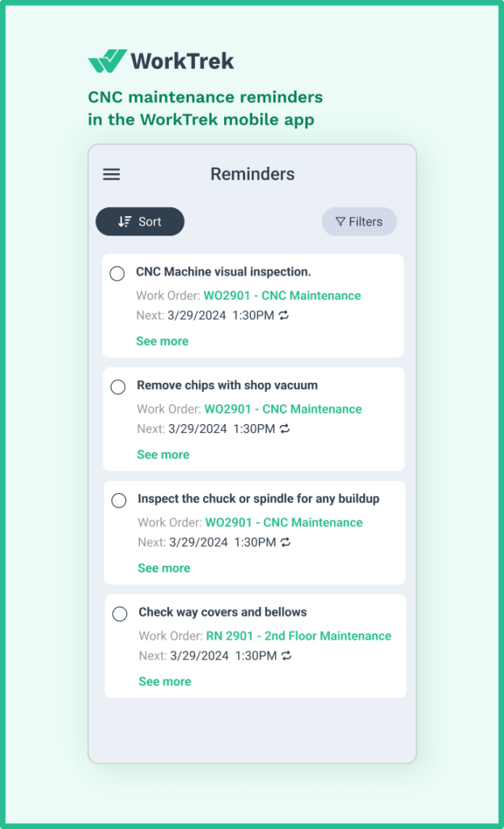Screen dimensions: 504x829
Task: Expand See more on way covers reminder
Action: coord(164,681)
